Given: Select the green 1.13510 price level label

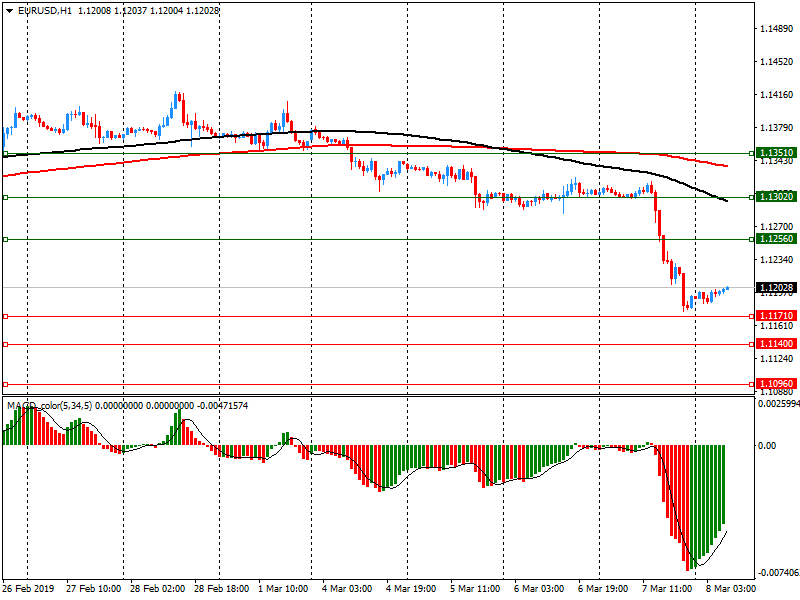Looking at the screenshot, I should [x=777, y=153].
